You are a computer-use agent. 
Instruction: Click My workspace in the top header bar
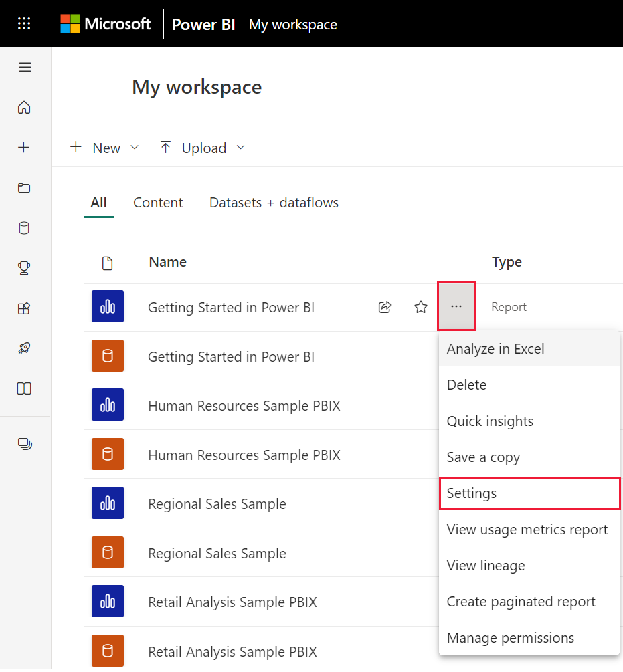tap(293, 25)
